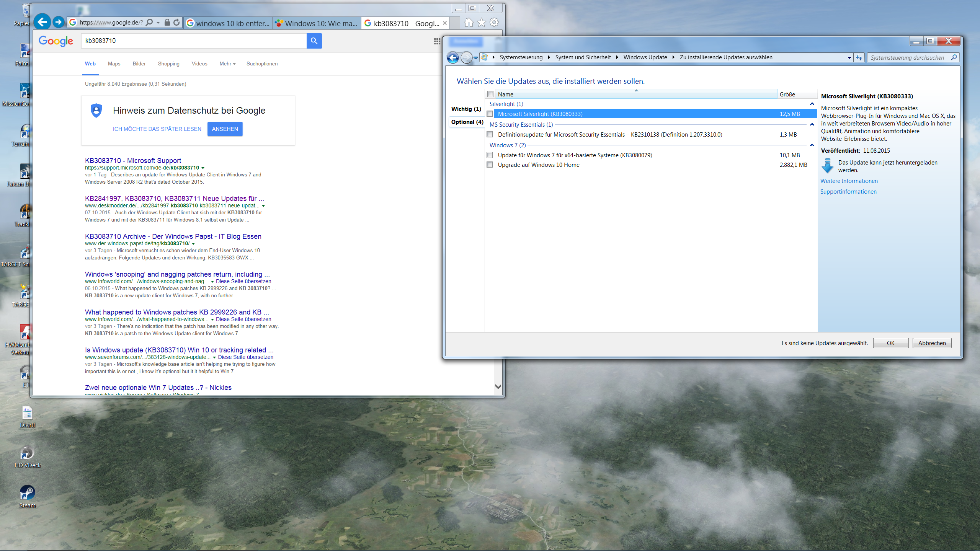
Task: Check Upgrade auf Windows 10 Home
Action: (x=490, y=165)
